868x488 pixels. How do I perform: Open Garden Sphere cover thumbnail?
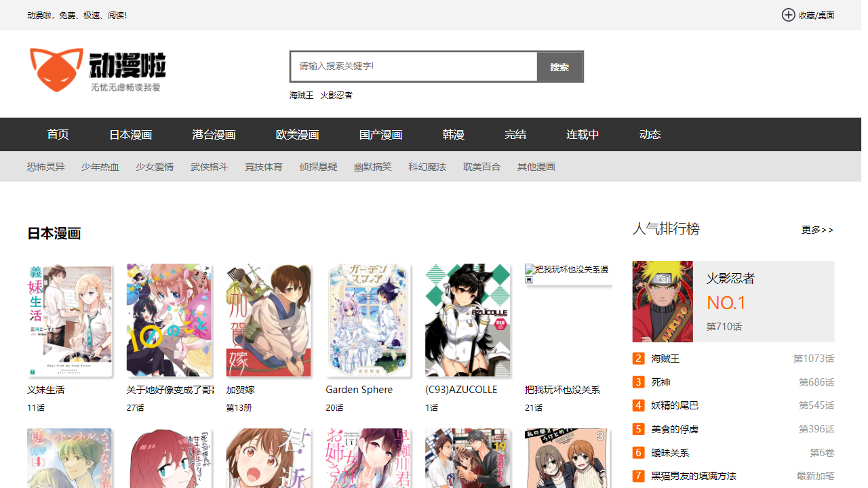pos(368,320)
